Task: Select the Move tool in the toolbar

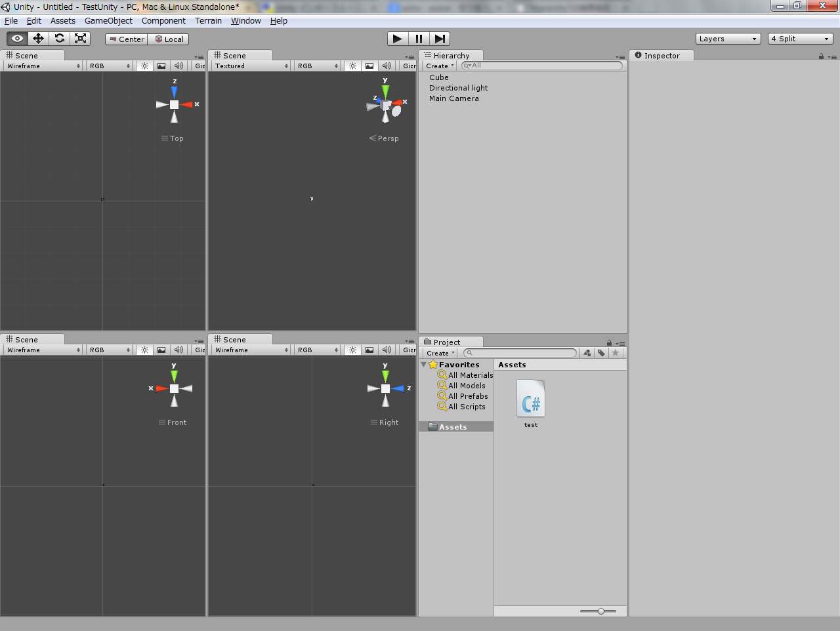Action: click(38, 38)
